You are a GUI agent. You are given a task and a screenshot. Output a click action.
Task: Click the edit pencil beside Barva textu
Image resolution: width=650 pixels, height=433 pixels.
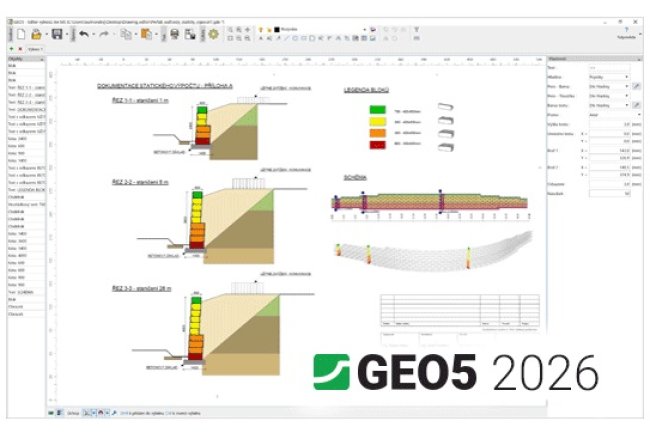(637, 105)
